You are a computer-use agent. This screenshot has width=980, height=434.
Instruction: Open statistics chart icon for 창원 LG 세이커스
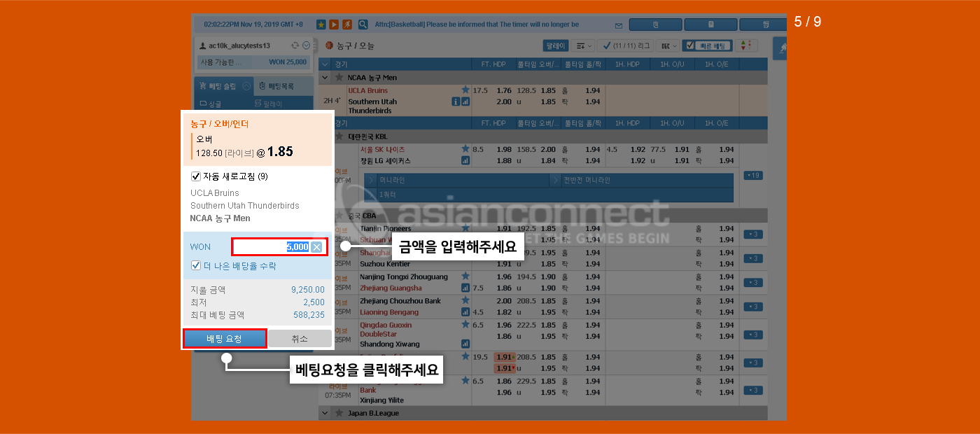(x=465, y=160)
